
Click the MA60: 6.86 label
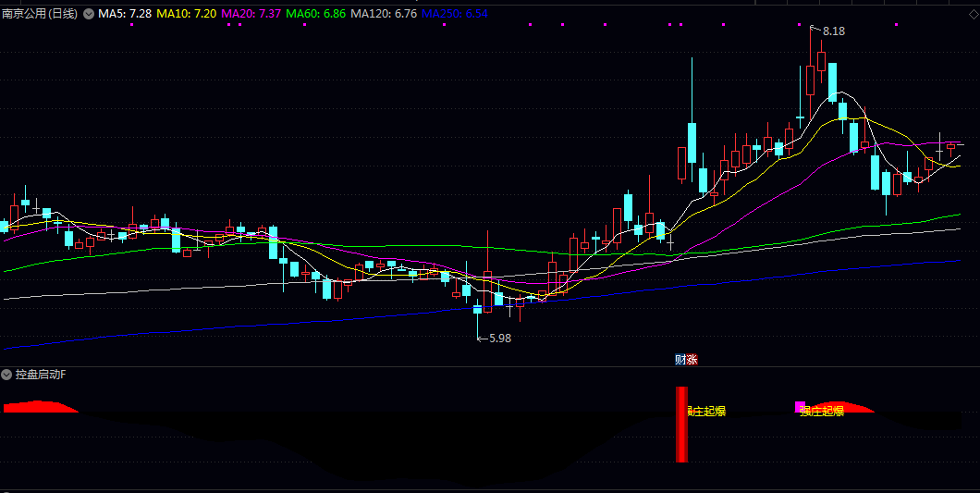click(x=315, y=14)
